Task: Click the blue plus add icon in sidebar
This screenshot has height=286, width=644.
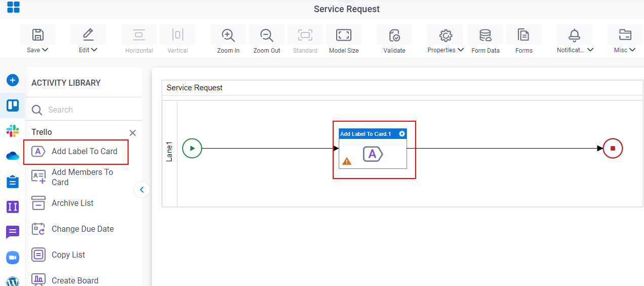Action: point(13,80)
